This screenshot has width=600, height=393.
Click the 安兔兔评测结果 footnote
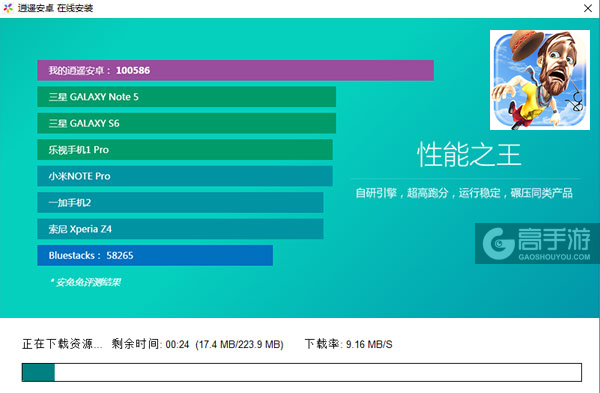pos(85,282)
